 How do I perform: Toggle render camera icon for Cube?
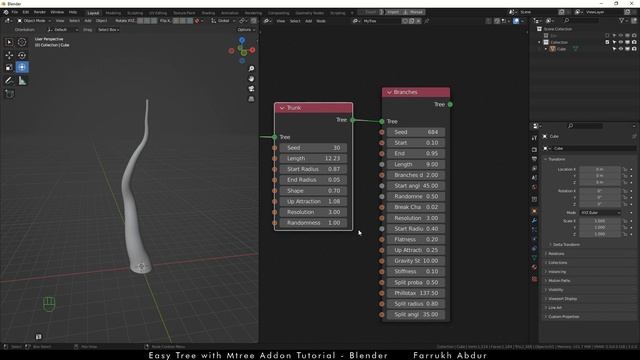click(x=634, y=49)
